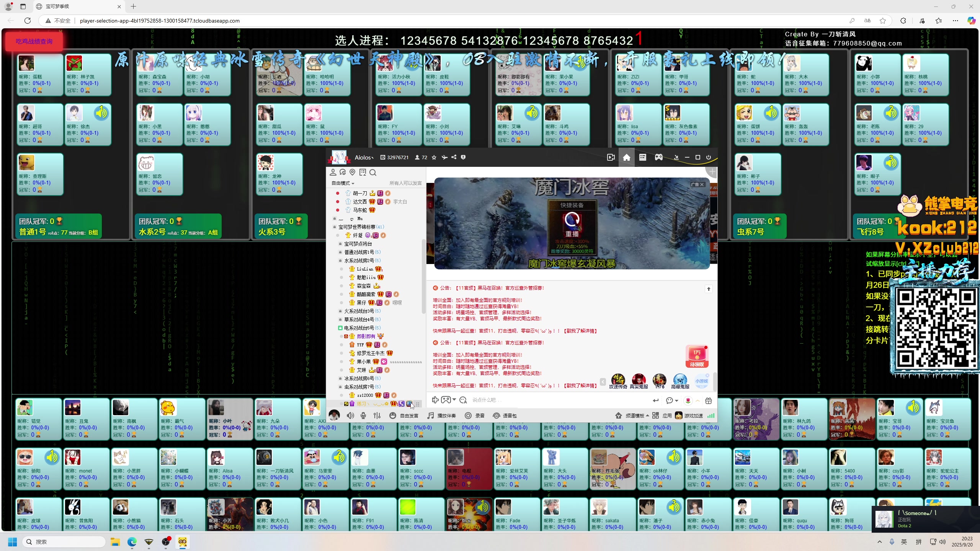
Task: Expand the chevron beside the flower icon
Action: (698, 400)
